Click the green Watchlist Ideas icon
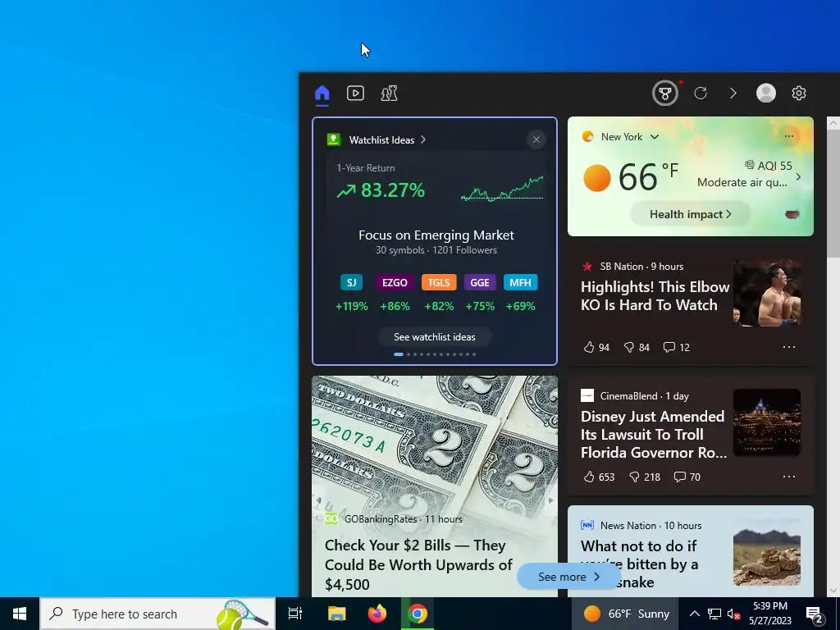This screenshot has height=630, width=840. (334, 139)
